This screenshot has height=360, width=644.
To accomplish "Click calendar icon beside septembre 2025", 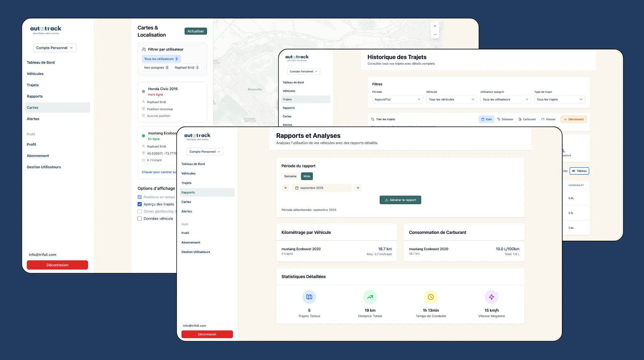I will click(x=297, y=188).
